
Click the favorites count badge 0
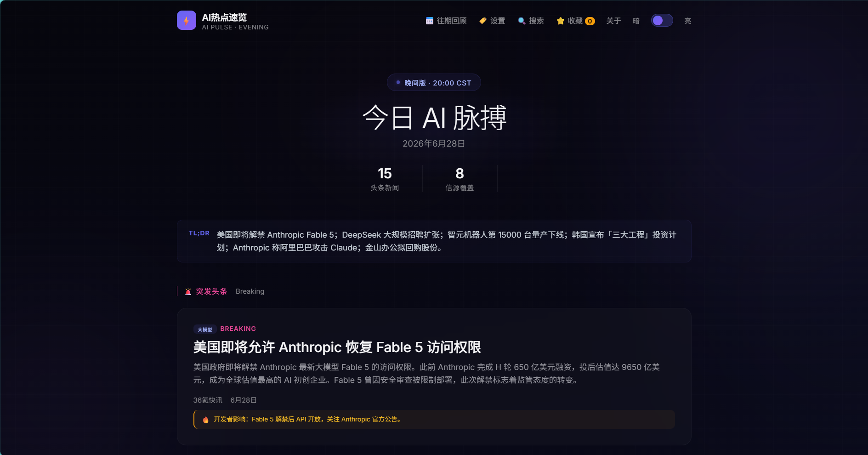[590, 21]
